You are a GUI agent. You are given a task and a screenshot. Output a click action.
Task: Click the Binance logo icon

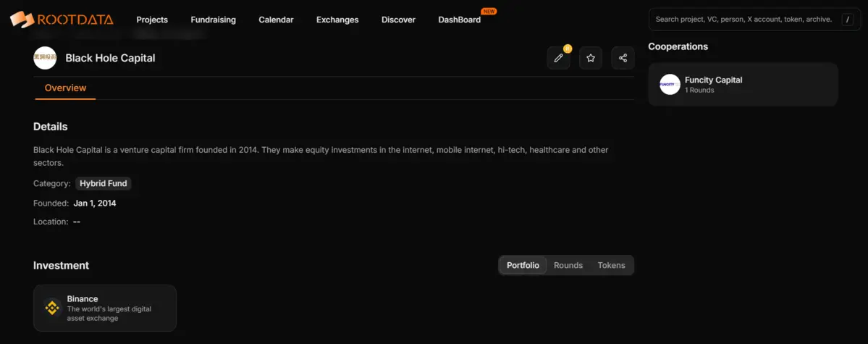click(53, 308)
